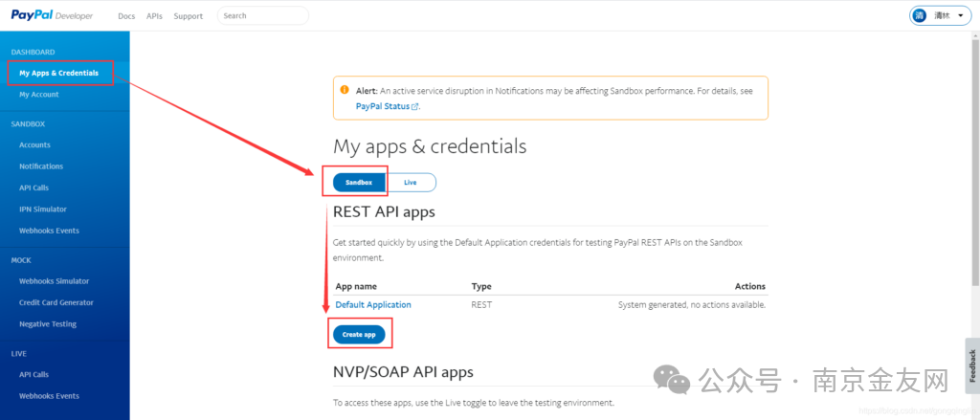
Task: Open the APIs menu
Action: [x=154, y=16]
